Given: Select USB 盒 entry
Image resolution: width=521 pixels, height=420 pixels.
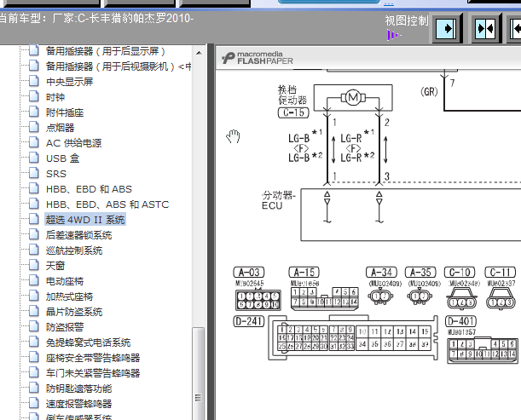Looking at the screenshot, I should tap(63, 158).
